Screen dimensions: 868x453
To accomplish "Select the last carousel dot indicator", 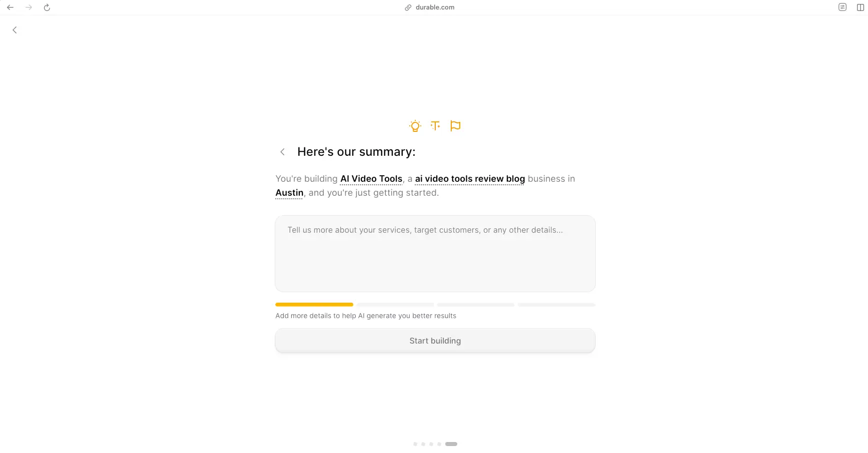I will click(451, 444).
